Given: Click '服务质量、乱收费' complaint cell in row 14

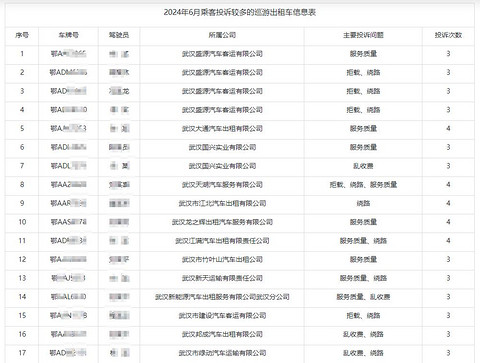Looking at the screenshot, I should [x=363, y=296].
